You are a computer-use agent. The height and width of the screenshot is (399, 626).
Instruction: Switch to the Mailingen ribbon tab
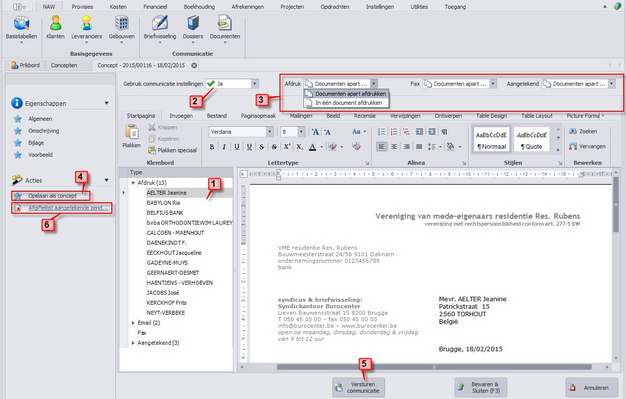click(301, 116)
